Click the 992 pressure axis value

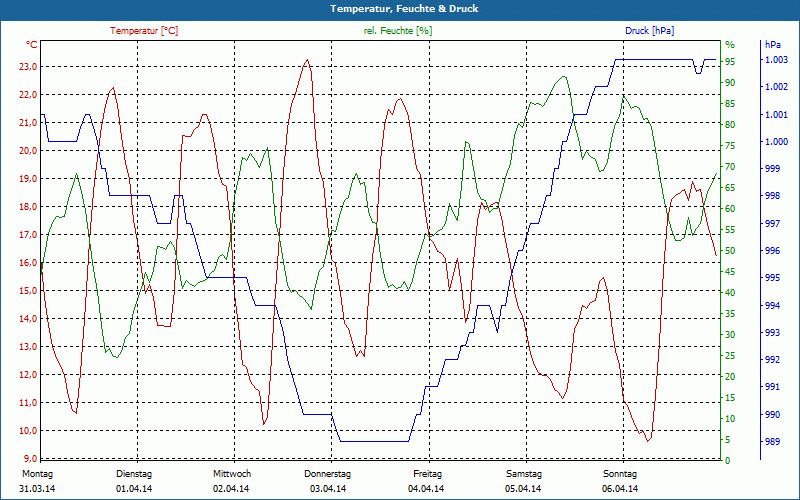(x=772, y=360)
